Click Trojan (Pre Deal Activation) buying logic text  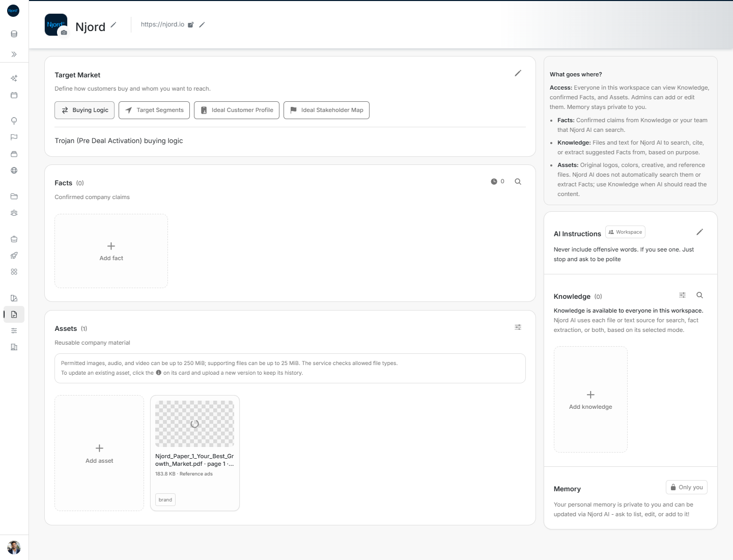[119, 141]
